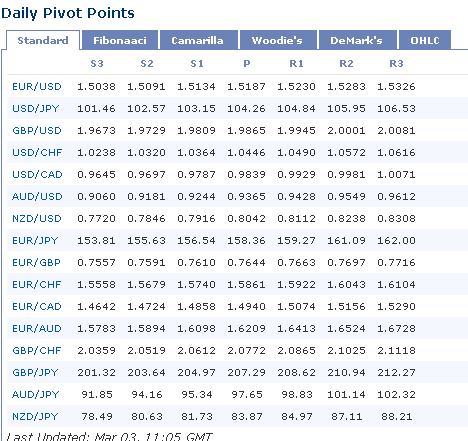
Task: Open GBP/USD pair details
Action: [x=37, y=131]
